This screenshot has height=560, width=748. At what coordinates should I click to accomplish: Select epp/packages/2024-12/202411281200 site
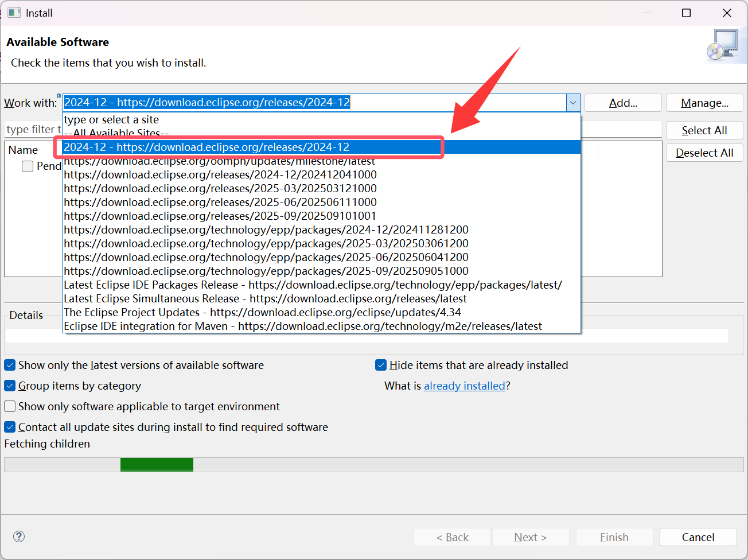321,230
